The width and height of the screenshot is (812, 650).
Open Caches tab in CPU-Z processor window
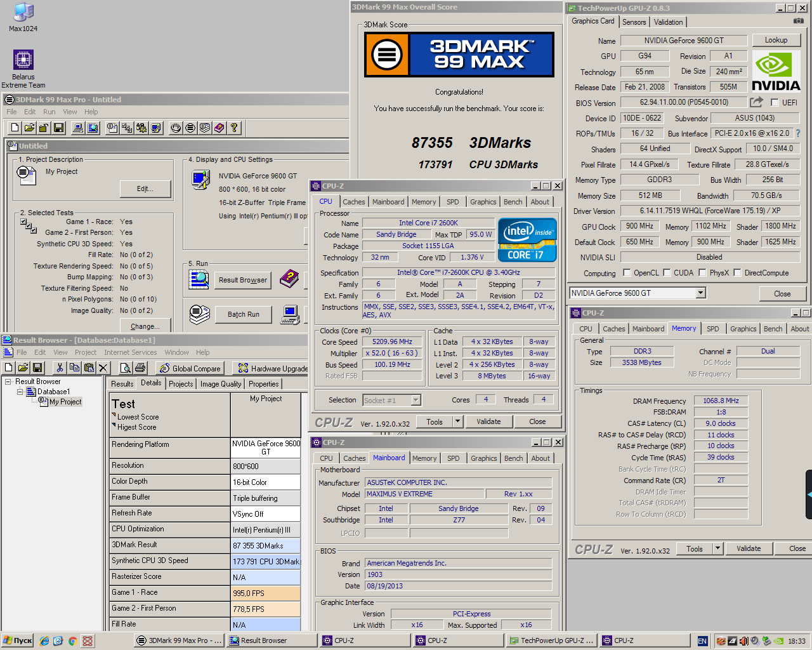tap(354, 202)
